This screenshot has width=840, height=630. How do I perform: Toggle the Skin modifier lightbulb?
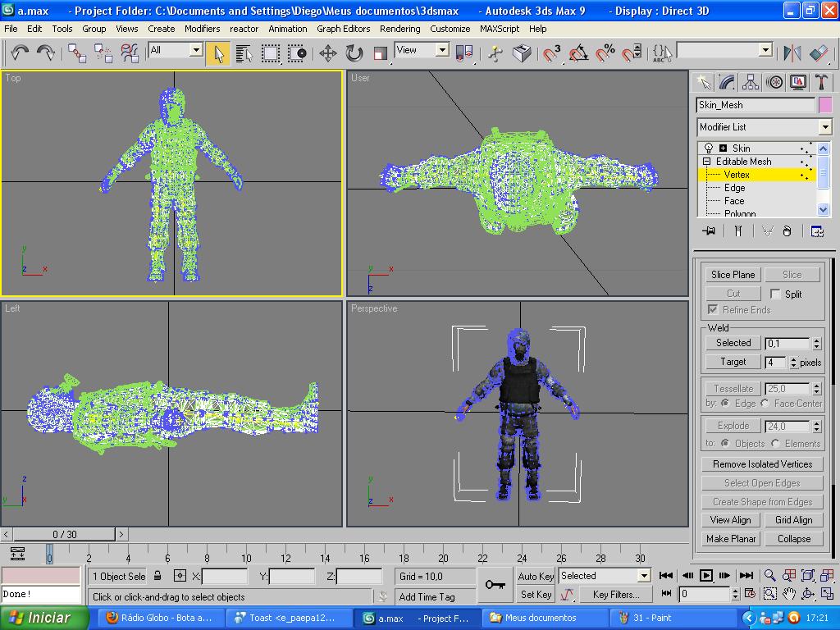pyautogui.click(x=708, y=148)
